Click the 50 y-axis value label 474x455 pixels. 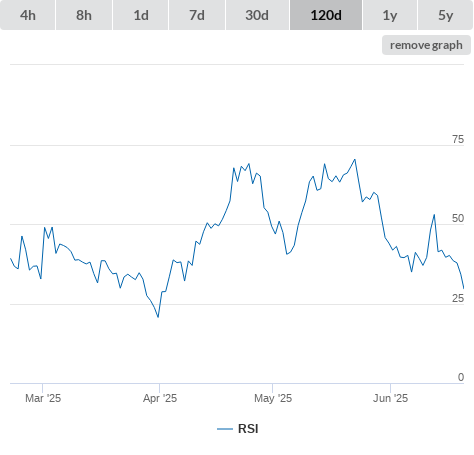pyautogui.click(x=458, y=218)
